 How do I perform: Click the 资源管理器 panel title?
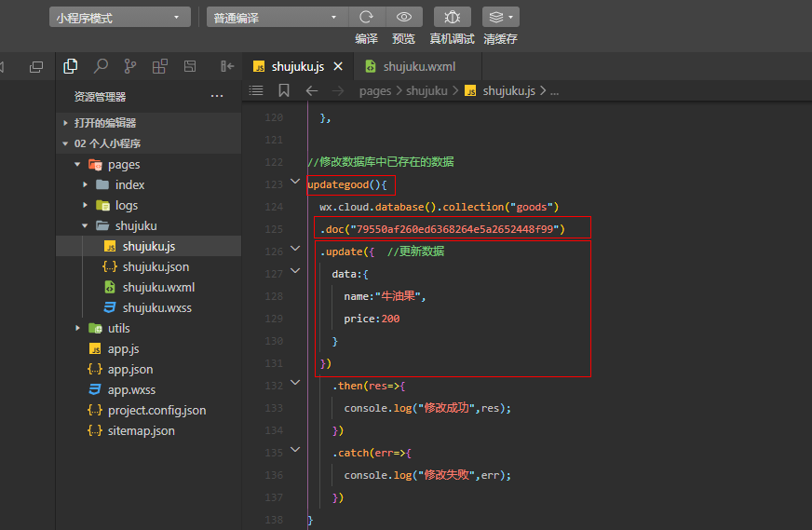point(100,96)
